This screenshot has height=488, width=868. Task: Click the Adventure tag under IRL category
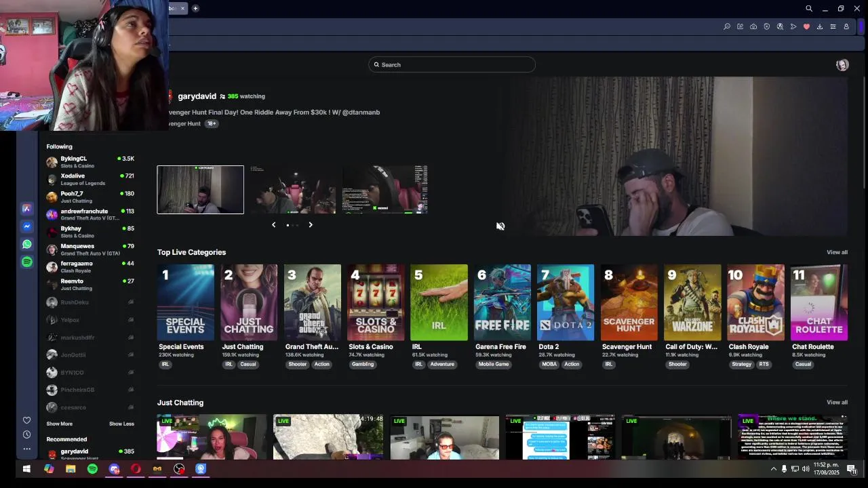[x=442, y=365]
